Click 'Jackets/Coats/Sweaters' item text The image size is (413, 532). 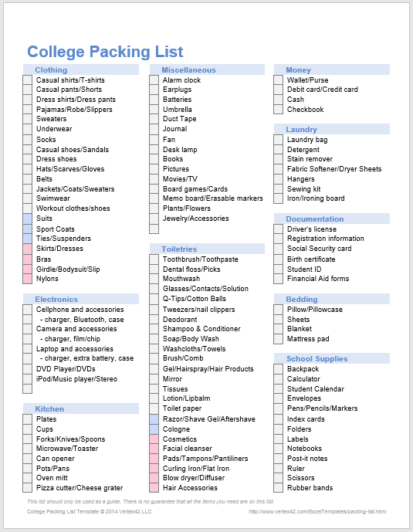[76, 189]
